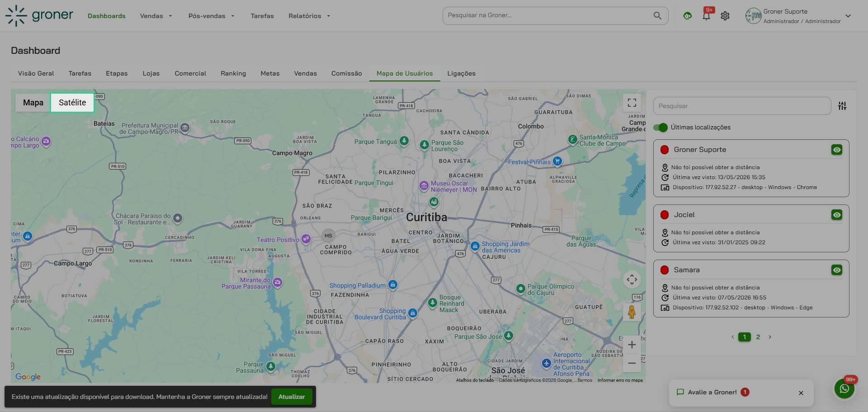Click the user list Pesquisar field
This screenshot has width=868, height=412.
tap(742, 106)
